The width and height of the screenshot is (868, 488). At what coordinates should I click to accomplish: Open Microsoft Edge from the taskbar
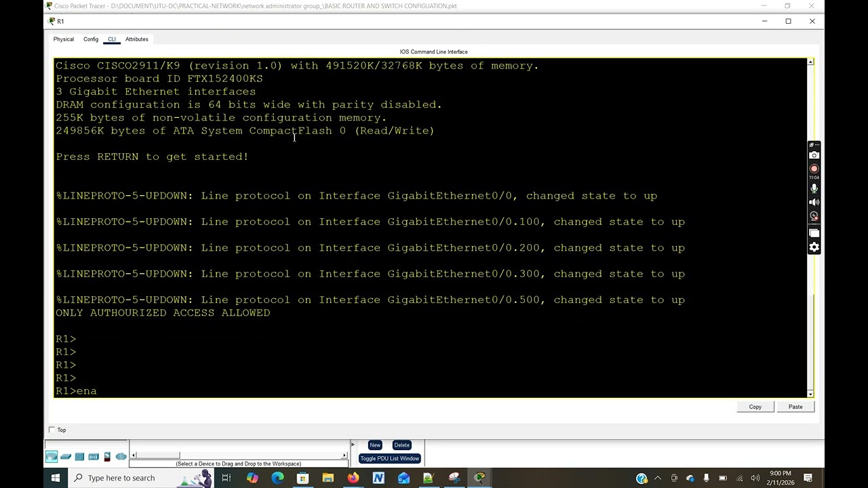[277, 478]
